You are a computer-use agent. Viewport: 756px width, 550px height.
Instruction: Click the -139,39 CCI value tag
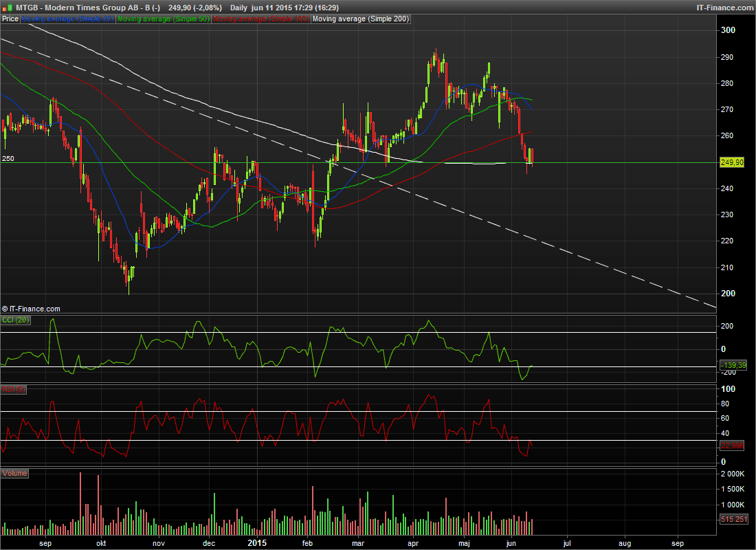733,366
